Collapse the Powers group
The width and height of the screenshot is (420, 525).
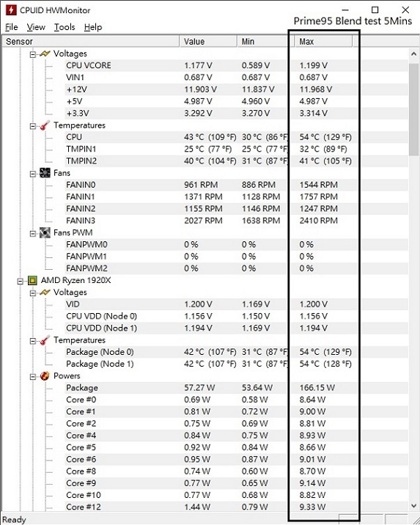pos(32,377)
